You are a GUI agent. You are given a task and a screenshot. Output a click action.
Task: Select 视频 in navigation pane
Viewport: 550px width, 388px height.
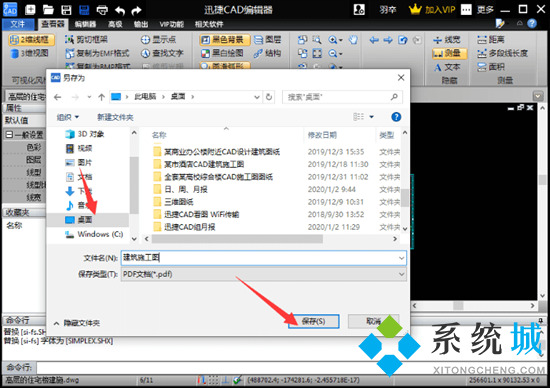(x=79, y=148)
